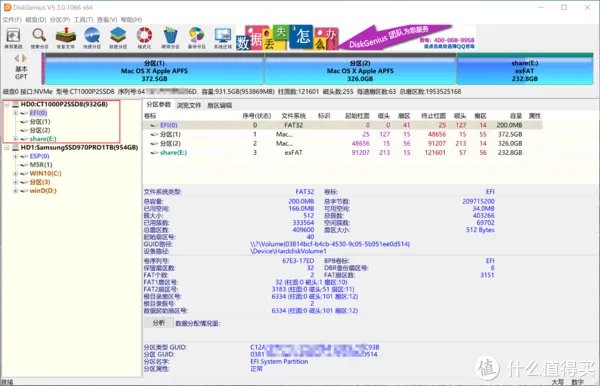Click the DiskGenius logo in title bar

click(7, 7)
